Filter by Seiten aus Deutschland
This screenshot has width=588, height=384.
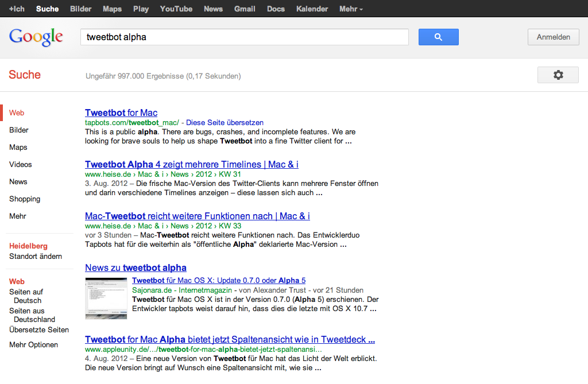pyautogui.click(x=32, y=315)
